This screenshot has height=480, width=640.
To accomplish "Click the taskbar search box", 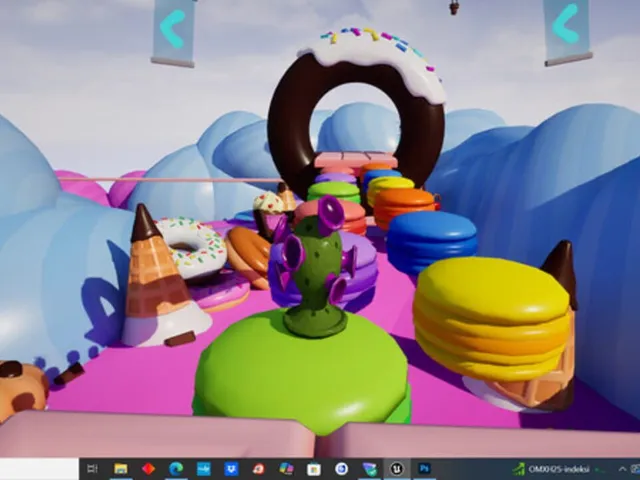I will 39,469.
